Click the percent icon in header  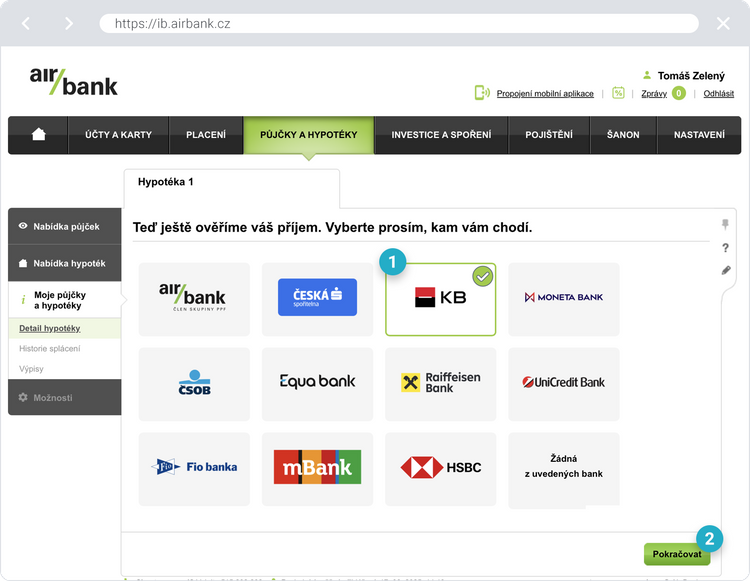point(618,93)
